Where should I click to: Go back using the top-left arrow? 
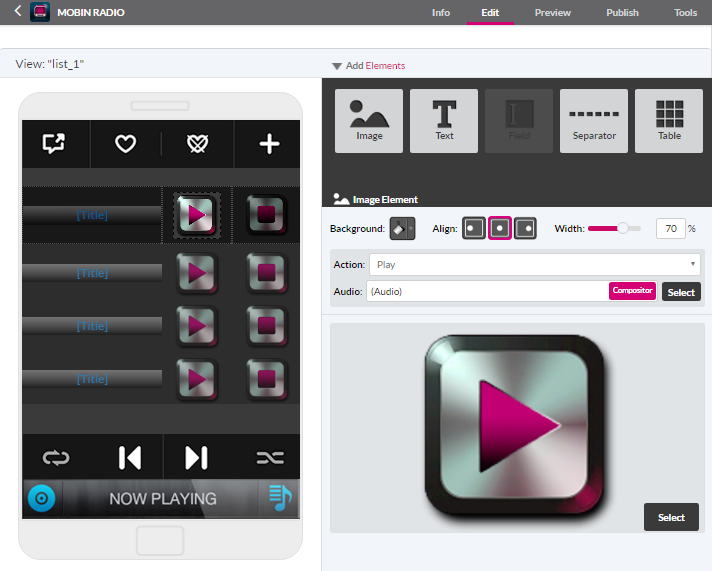(x=18, y=11)
